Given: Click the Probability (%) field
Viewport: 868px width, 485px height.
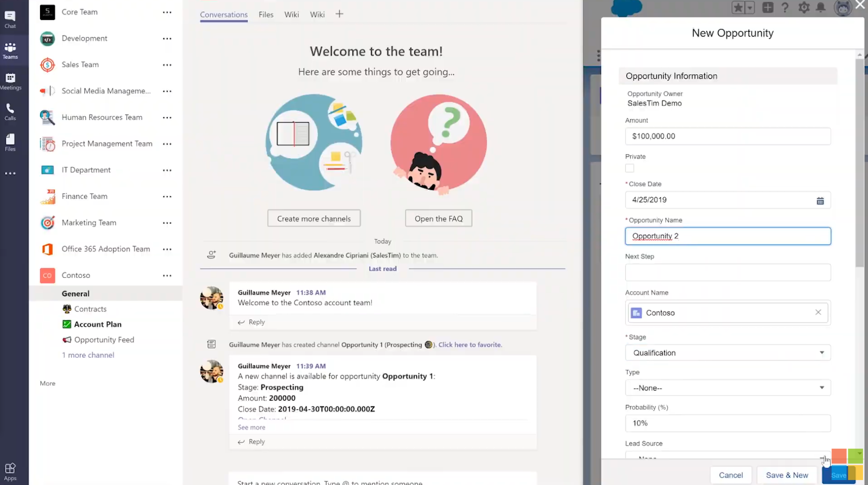Looking at the screenshot, I should click(728, 423).
